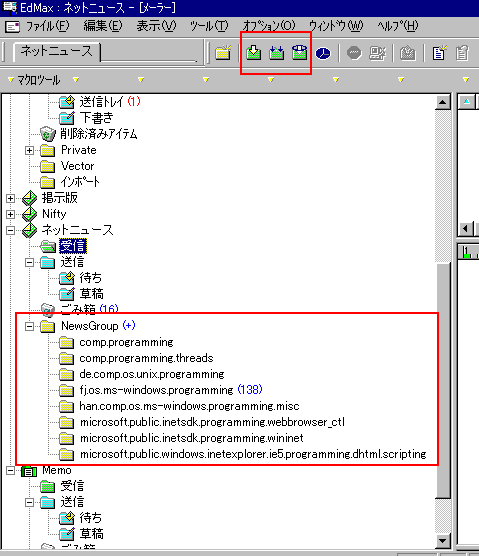Click the receive mail toolbar icon

point(254,53)
